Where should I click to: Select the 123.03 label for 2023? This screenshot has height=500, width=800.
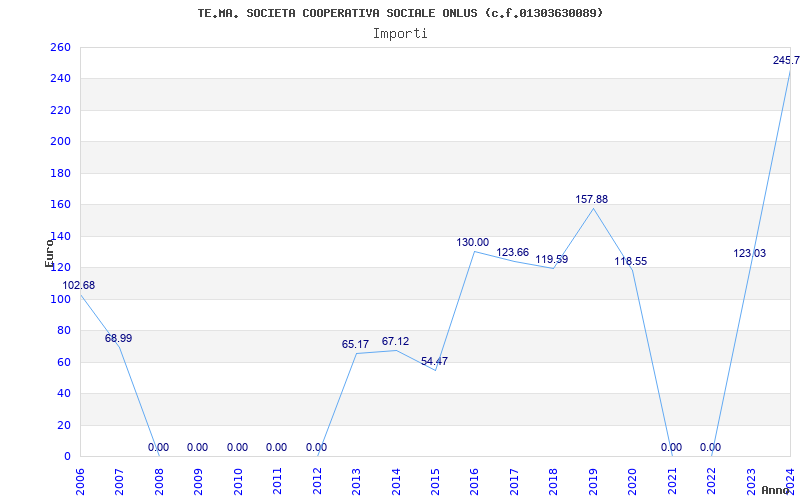(749, 253)
